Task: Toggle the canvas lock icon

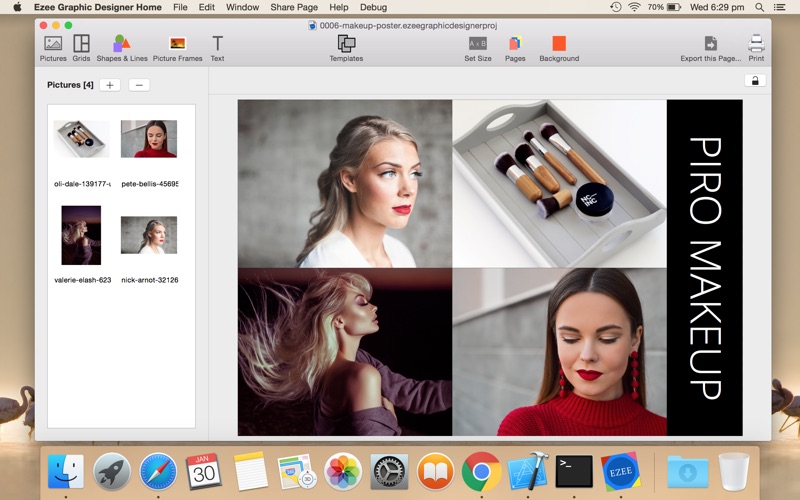Action: click(x=755, y=81)
